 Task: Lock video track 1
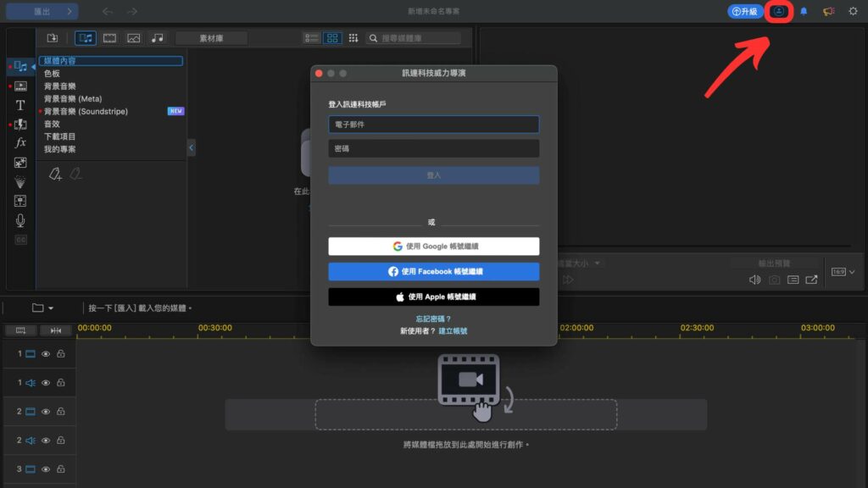(61, 353)
